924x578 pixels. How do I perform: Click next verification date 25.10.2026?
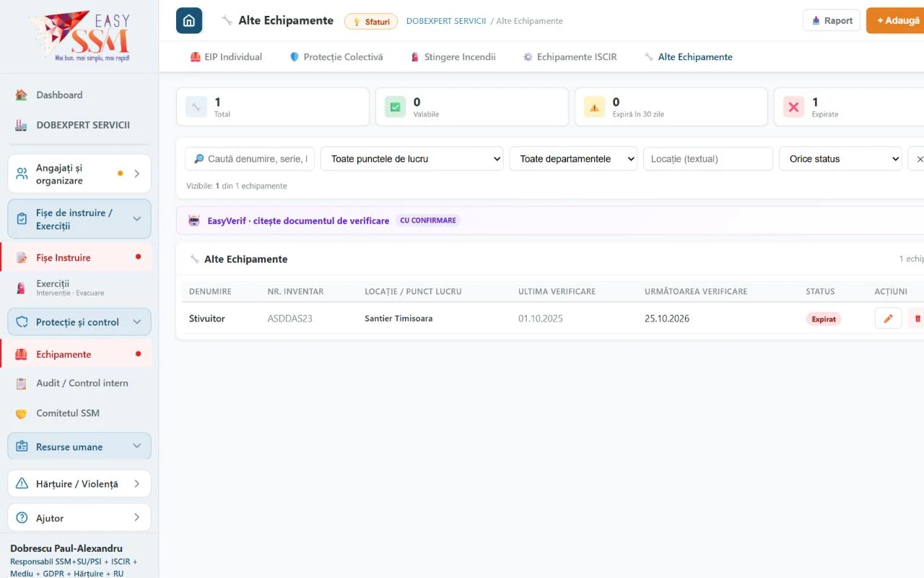pyautogui.click(x=667, y=319)
